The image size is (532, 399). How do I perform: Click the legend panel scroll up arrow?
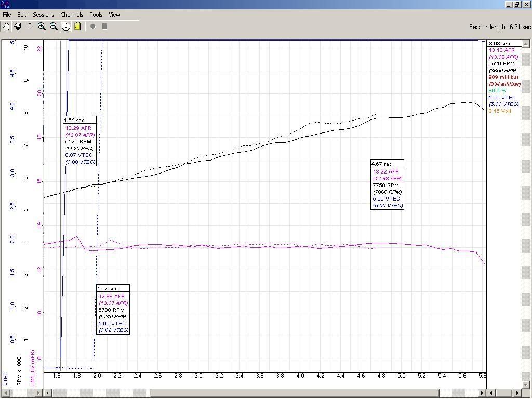click(x=527, y=44)
